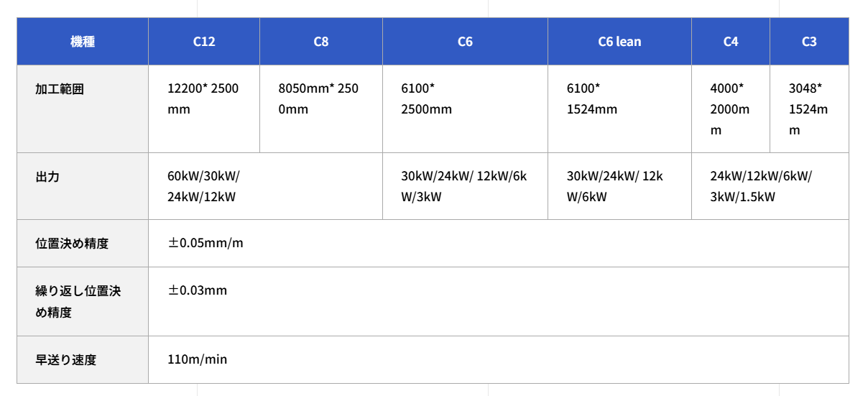Select the C8 column header
Screen dimensions: 868x396
[x=321, y=42]
